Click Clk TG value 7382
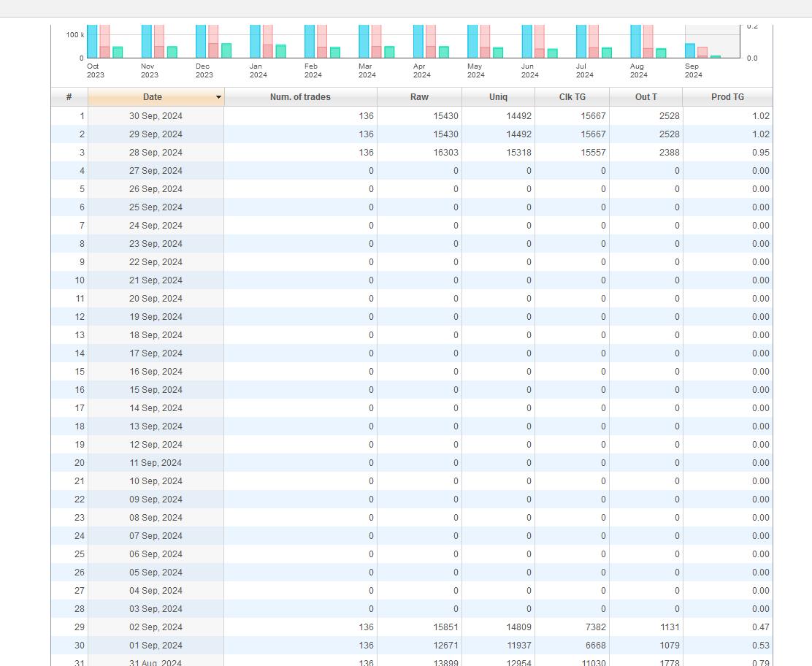Screen dimensions: 812x666 (596, 627)
